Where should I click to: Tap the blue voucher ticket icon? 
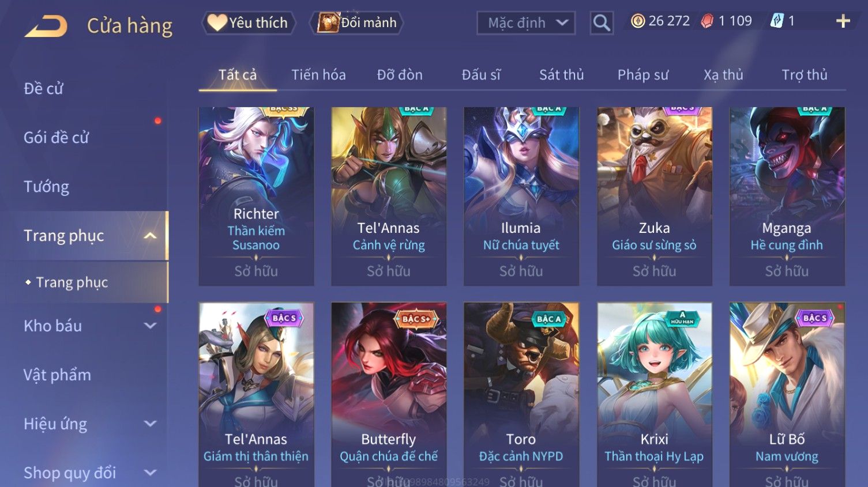(x=777, y=21)
